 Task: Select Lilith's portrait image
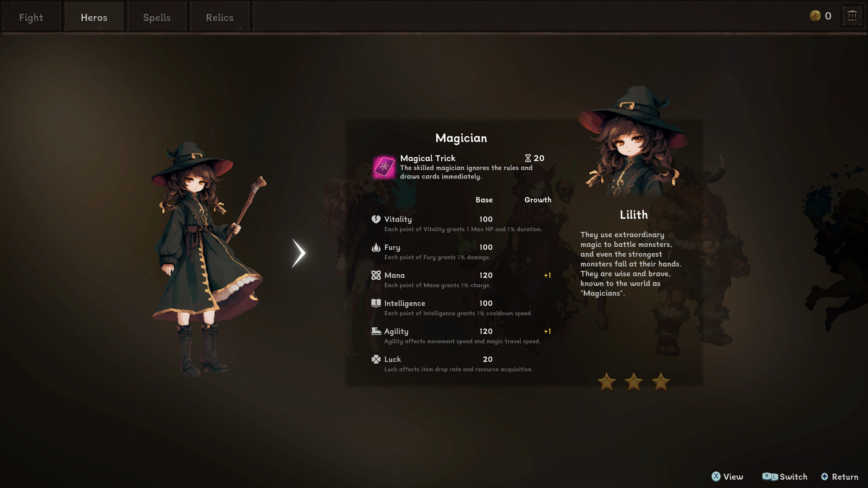[x=633, y=142]
